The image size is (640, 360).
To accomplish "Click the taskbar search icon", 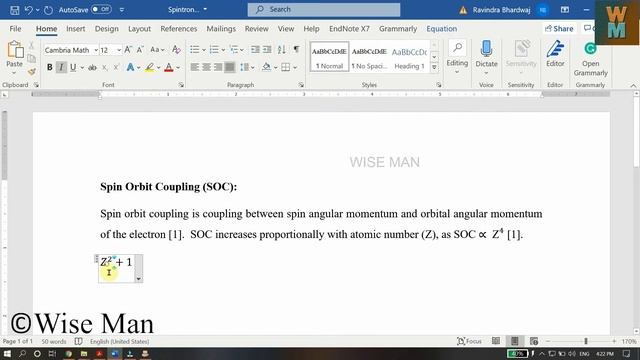I will 22,353.
